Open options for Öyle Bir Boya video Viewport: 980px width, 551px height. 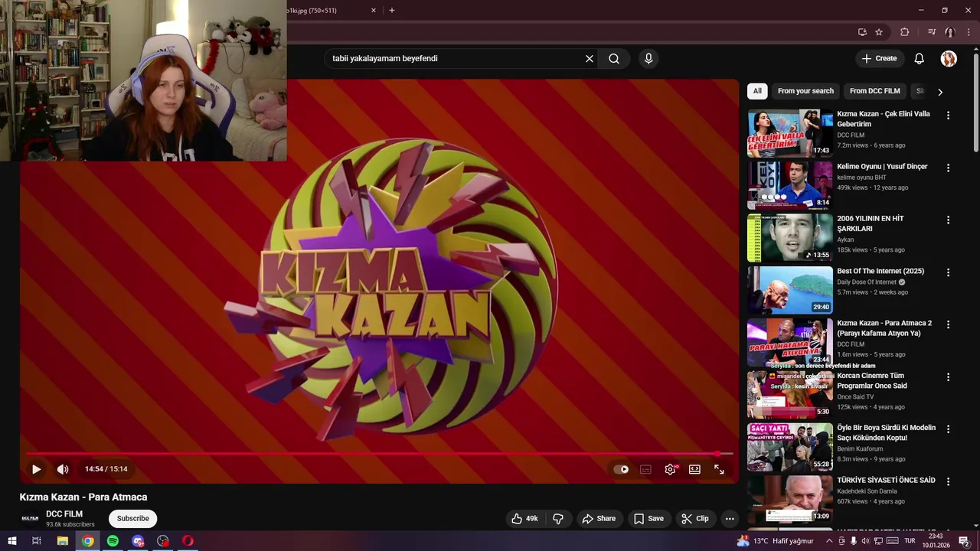pyautogui.click(x=948, y=429)
